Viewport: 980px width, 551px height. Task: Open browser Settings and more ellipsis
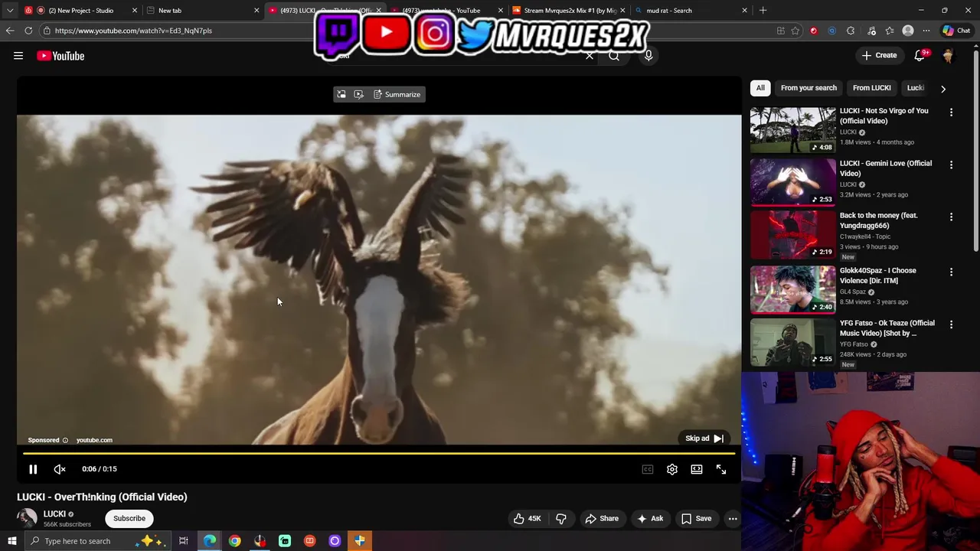pyautogui.click(x=926, y=31)
